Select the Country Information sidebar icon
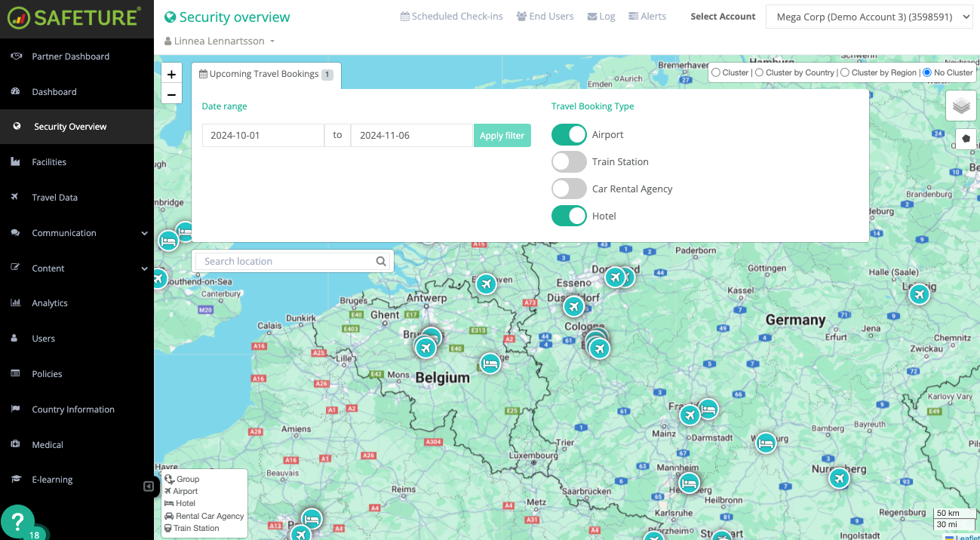 tap(72, 409)
